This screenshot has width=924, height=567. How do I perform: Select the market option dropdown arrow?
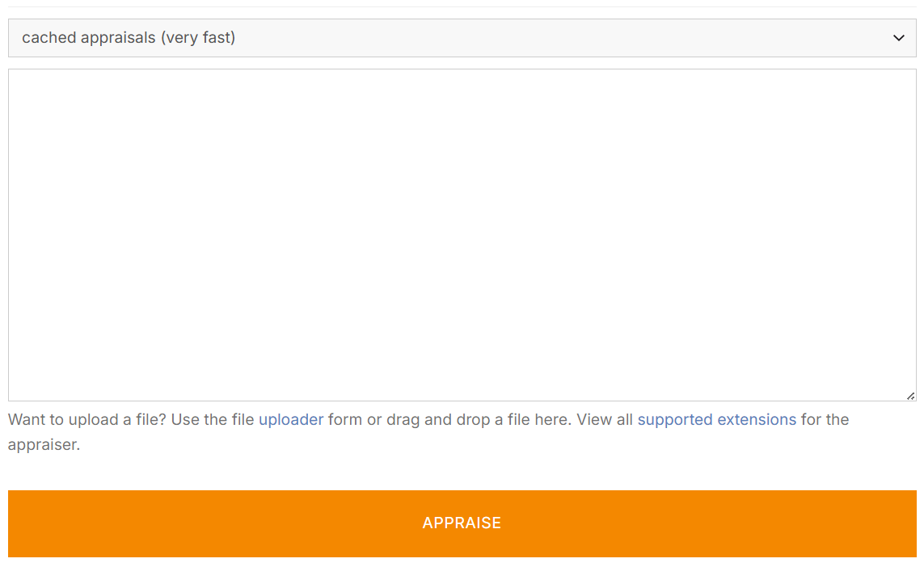[898, 38]
